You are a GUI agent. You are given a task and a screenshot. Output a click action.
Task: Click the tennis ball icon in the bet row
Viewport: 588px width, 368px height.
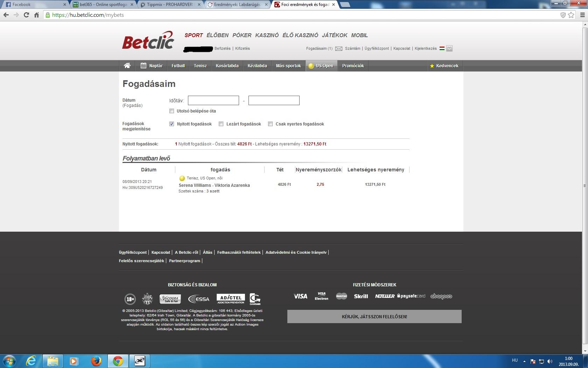click(x=182, y=178)
